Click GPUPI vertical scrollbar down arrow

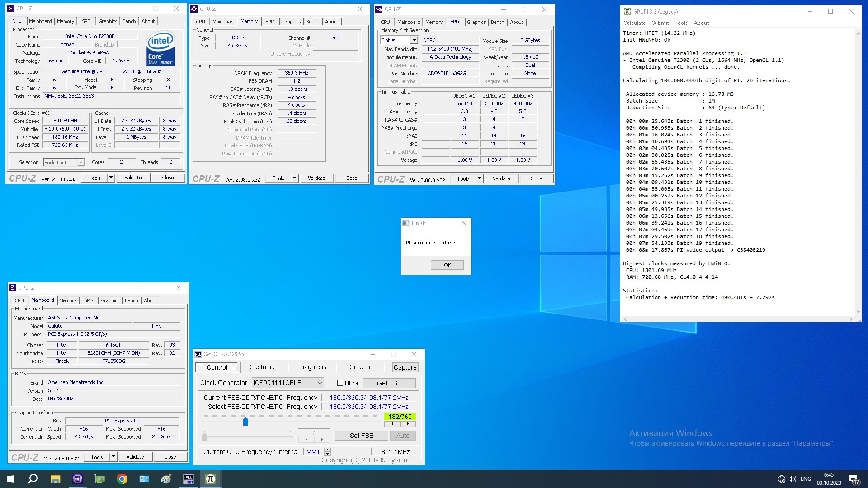tap(859, 311)
